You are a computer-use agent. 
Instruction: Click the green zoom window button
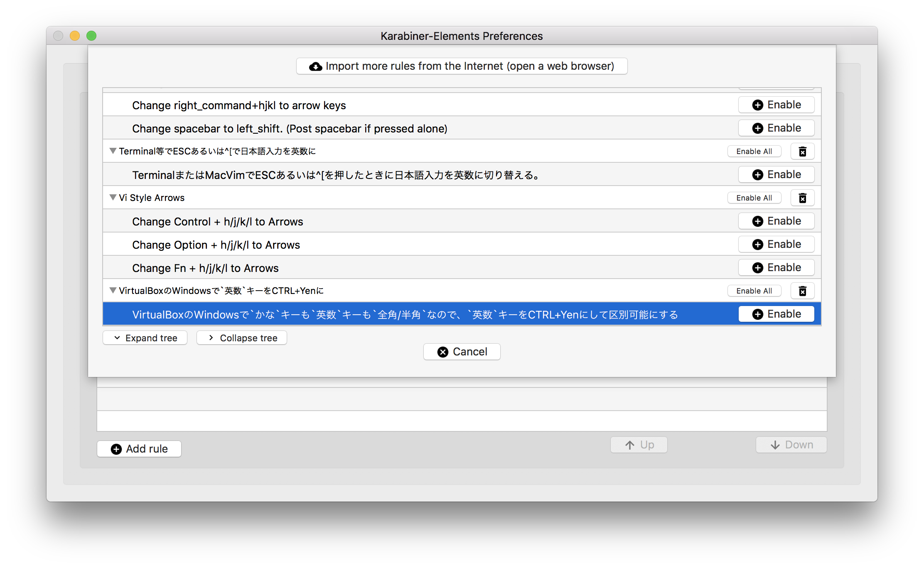pyautogui.click(x=91, y=36)
